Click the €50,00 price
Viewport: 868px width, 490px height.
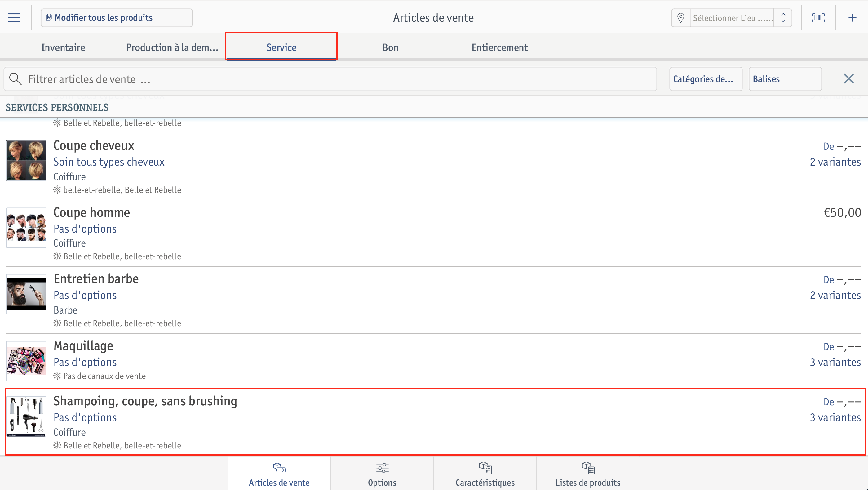point(842,213)
